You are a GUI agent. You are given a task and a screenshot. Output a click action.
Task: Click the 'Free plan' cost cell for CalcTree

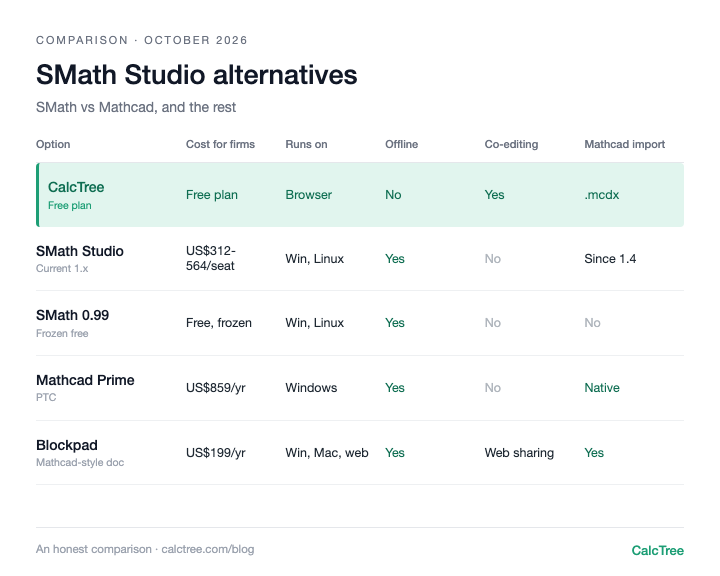[x=212, y=195]
